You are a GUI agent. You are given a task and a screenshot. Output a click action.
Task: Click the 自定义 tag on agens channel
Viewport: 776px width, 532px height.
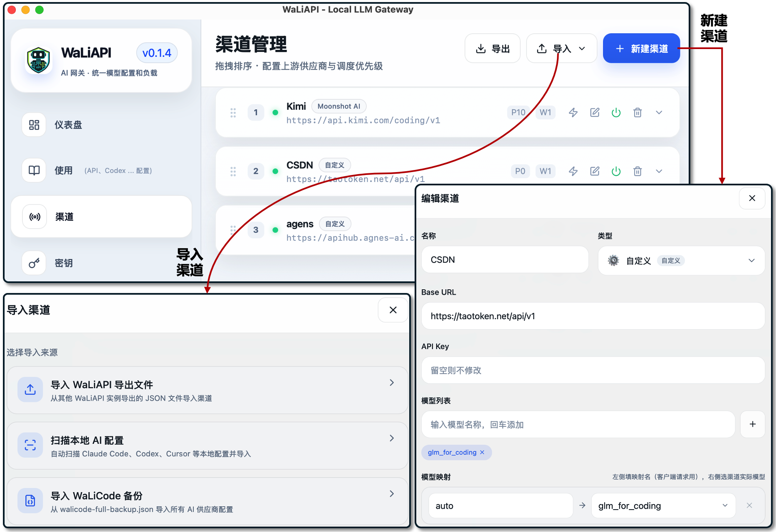coord(335,224)
